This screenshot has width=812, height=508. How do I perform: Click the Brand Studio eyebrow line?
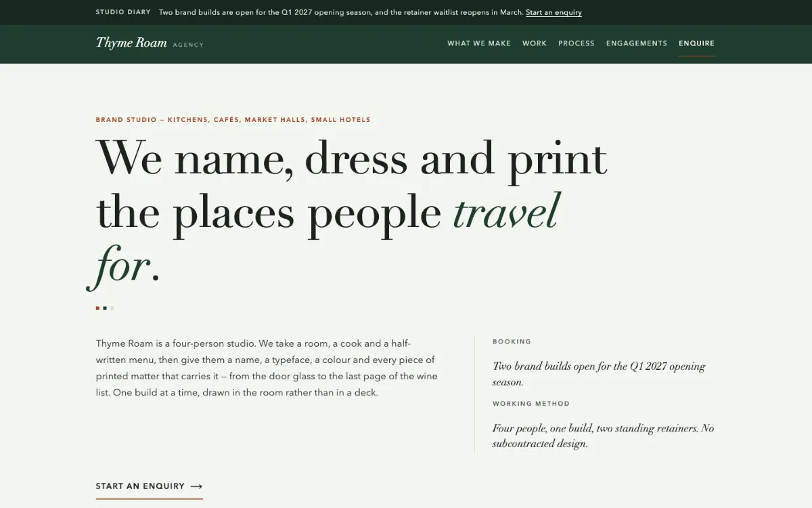pos(233,120)
